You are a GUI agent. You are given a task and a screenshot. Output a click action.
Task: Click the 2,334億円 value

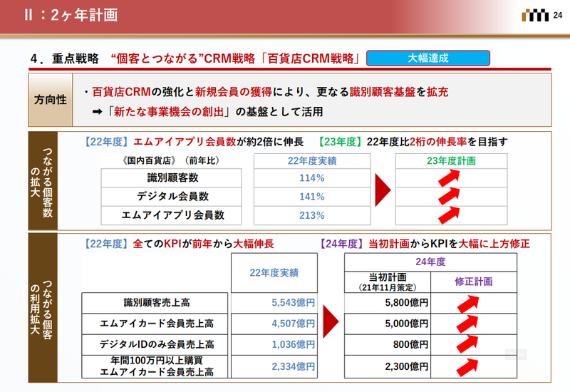294,366
